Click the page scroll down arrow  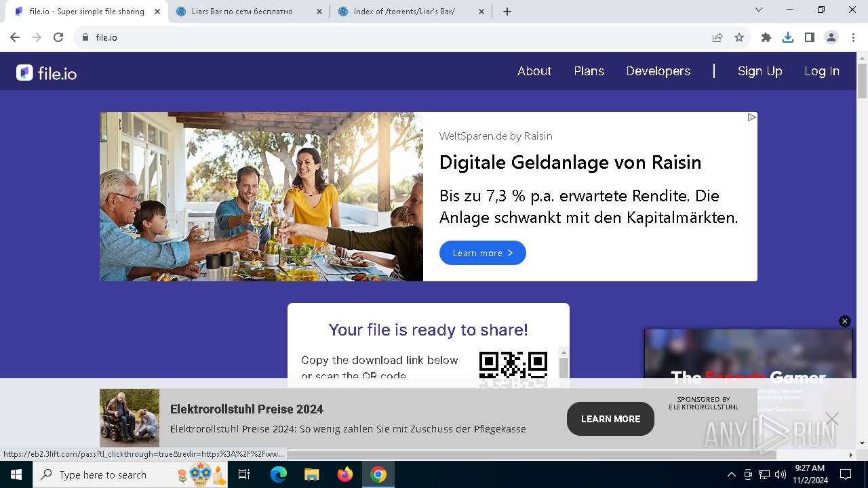click(x=862, y=443)
